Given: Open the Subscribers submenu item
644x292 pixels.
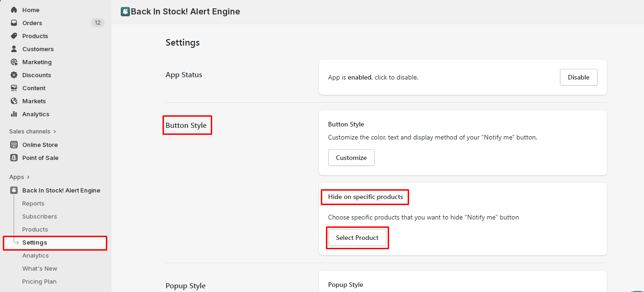Looking at the screenshot, I should pyautogui.click(x=39, y=216).
